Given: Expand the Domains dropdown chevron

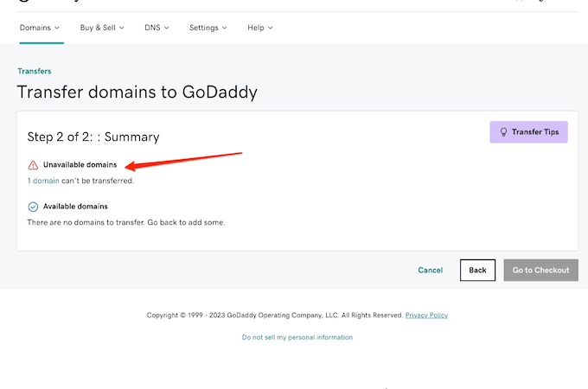Looking at the screenshot, I should click(x=57, y=28).
